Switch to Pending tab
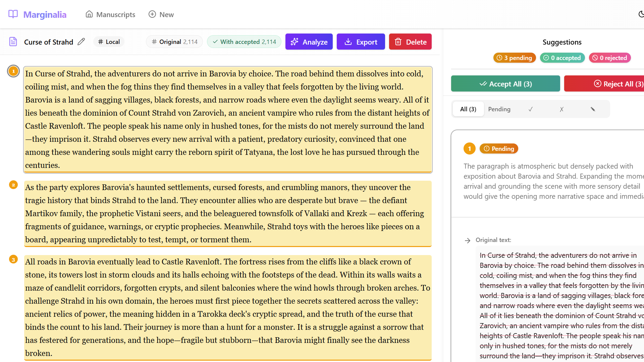The height and width of the screenshot is (362, 644). (499, 109)
